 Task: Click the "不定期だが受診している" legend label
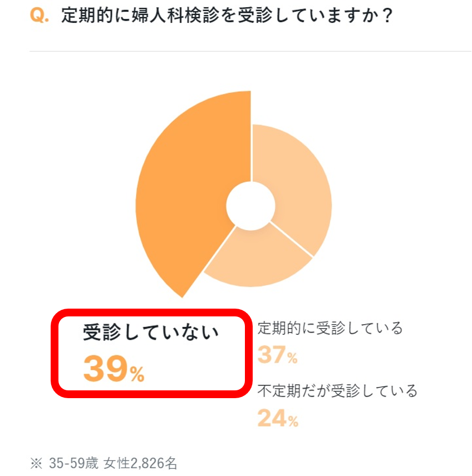337,391
